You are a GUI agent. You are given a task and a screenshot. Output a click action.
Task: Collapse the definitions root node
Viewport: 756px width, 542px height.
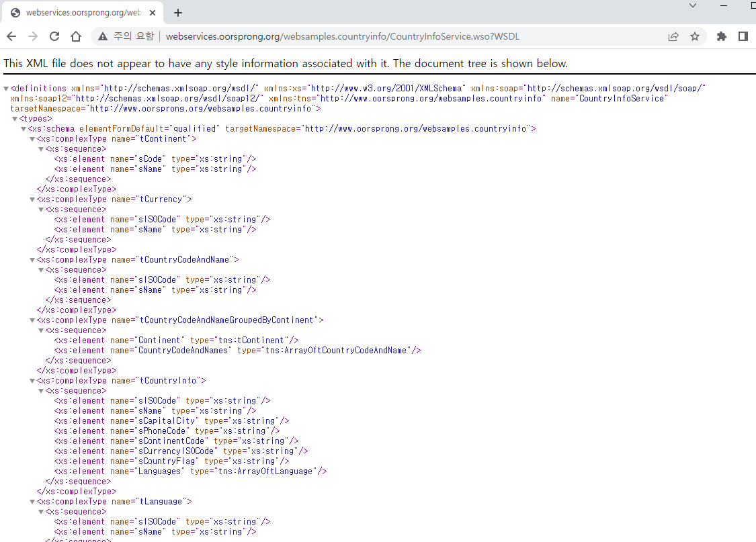[x=6, y=89]
